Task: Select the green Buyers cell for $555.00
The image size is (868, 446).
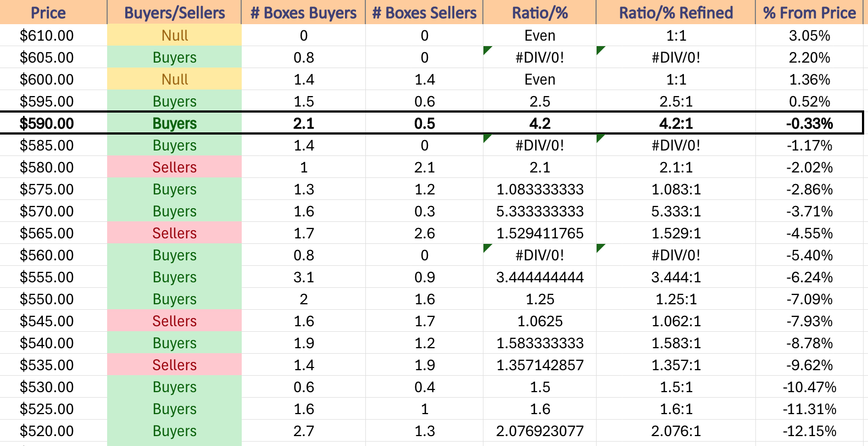Action: [174, 277]
